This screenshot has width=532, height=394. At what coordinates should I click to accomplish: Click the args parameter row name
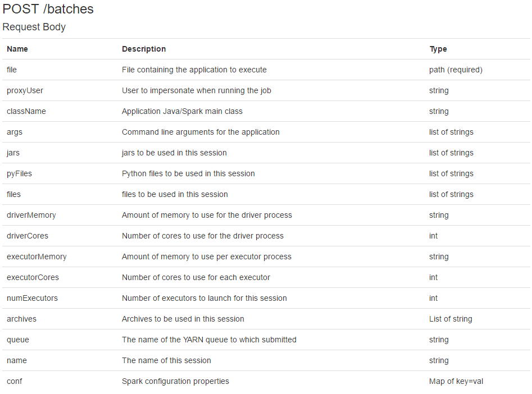(x=15, y=132)
